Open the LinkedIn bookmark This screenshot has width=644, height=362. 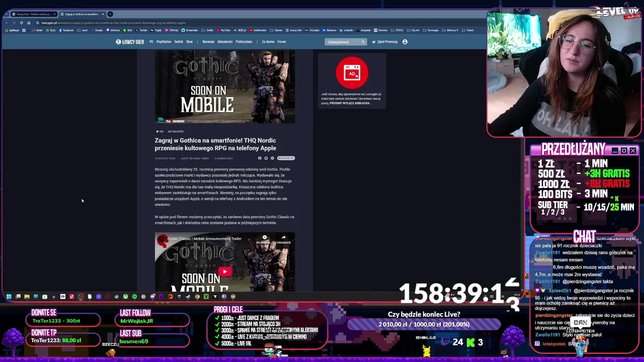346,30
